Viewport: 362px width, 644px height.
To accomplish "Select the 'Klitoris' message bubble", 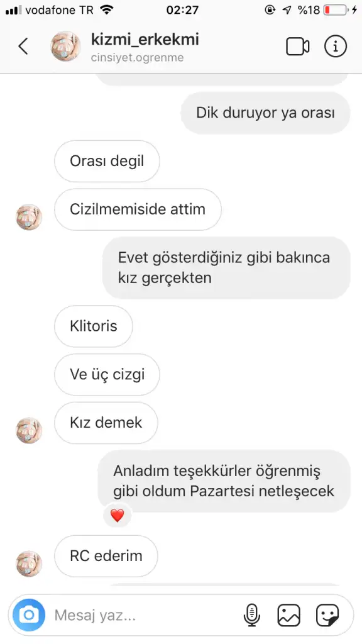I will tap(94, 326).
